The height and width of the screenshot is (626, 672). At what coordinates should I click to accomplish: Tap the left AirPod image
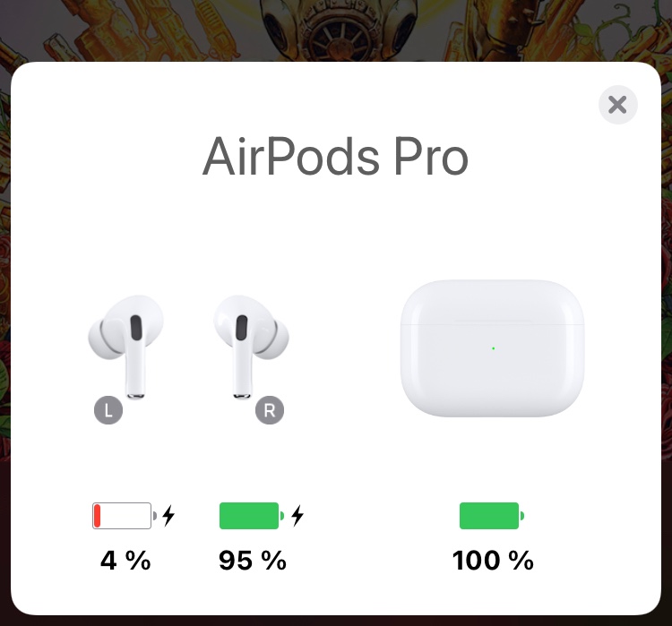pos(126,347)
